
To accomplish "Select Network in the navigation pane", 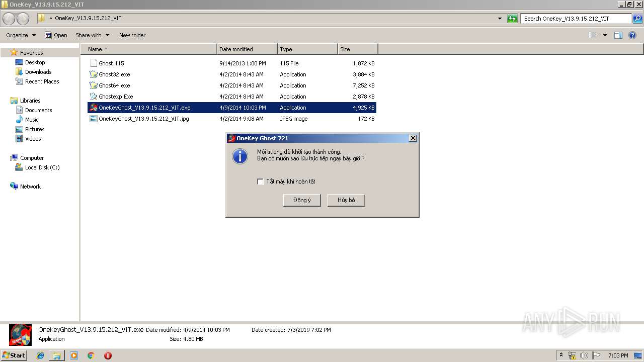I will (30, 187).
